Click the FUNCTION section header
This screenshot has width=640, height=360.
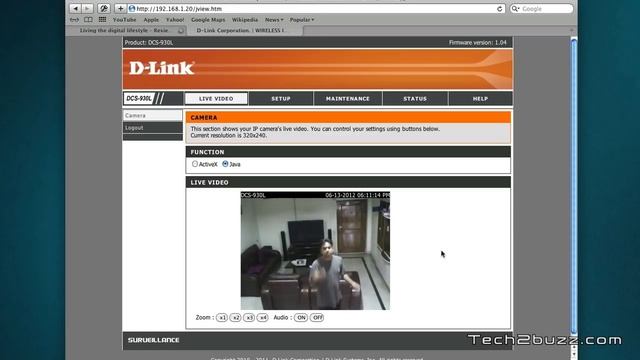click(x=348, y=152)
